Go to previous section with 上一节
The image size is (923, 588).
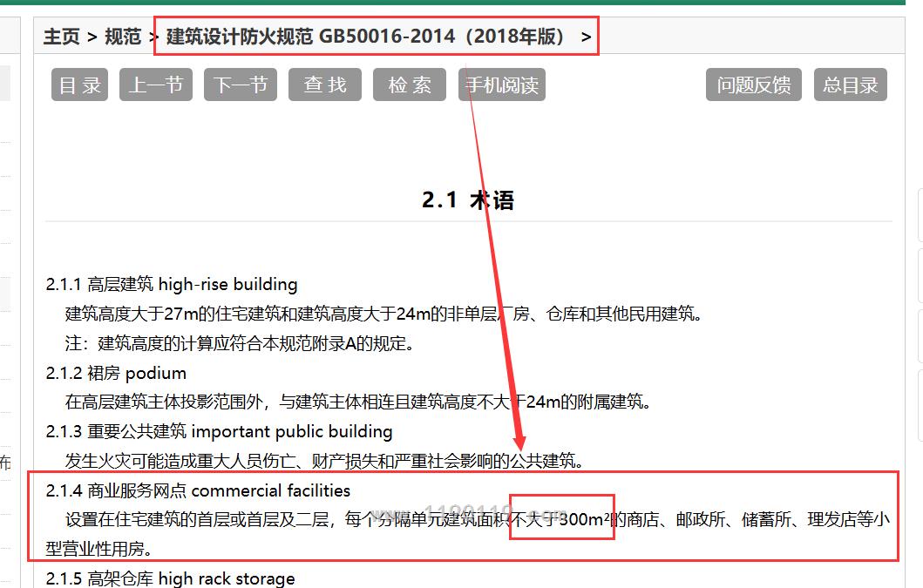[x=156, y=84]
